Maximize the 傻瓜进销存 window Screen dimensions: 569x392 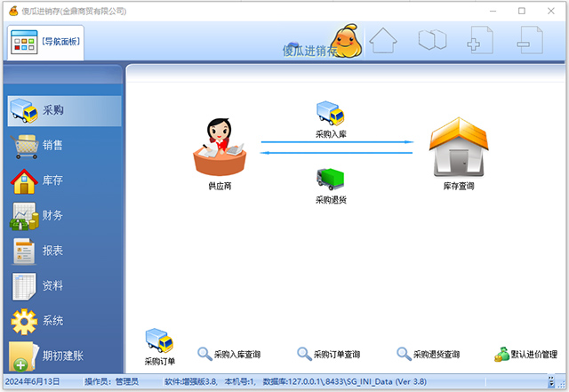[x=522, y=12]
